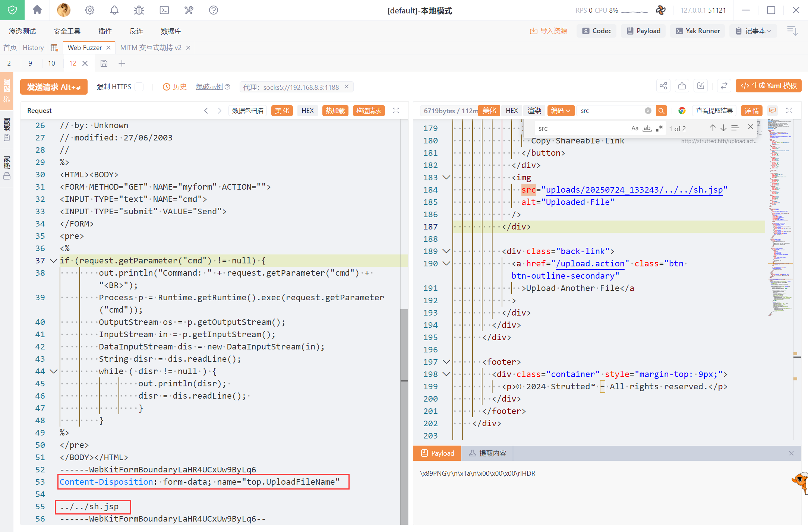Open response in Chrome browser icon
808x532 pixels.
click(x=682, y=111)
